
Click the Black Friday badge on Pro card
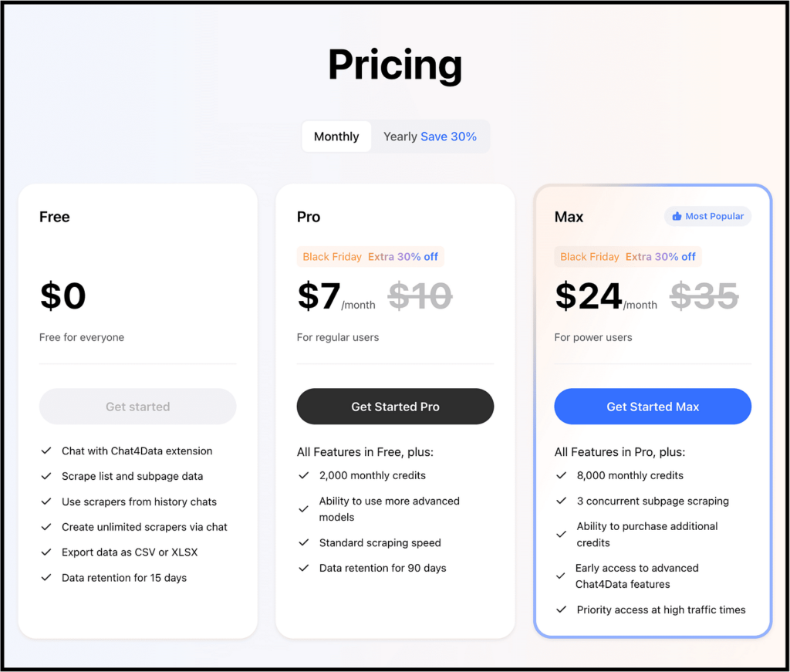(x=332, y=256)
